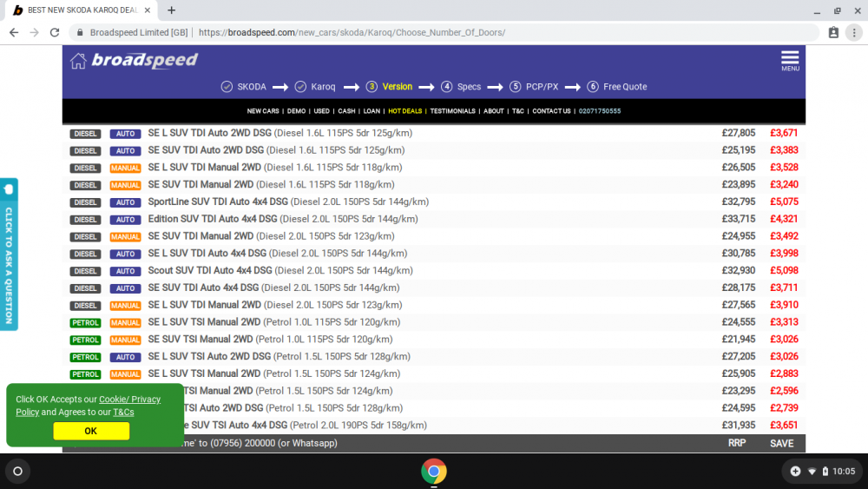Close the Skoda Karoq deals tab
The width and height of the screenshot is (868, 489).
(148, 10)
